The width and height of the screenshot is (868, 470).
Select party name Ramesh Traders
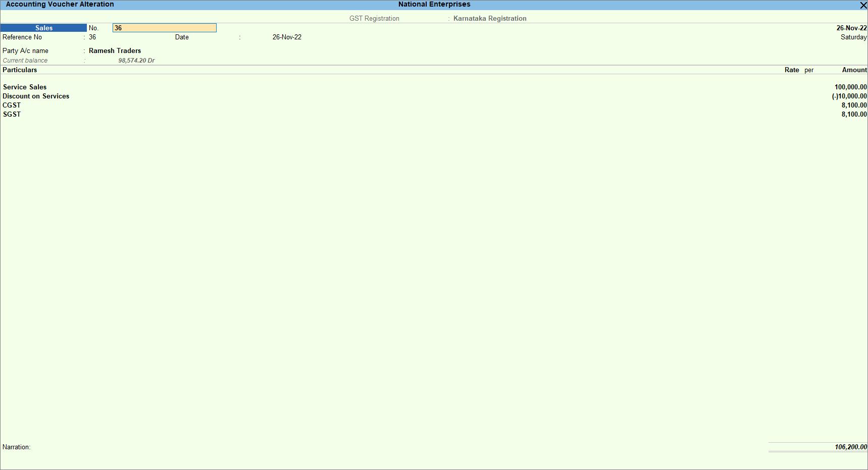115,51
